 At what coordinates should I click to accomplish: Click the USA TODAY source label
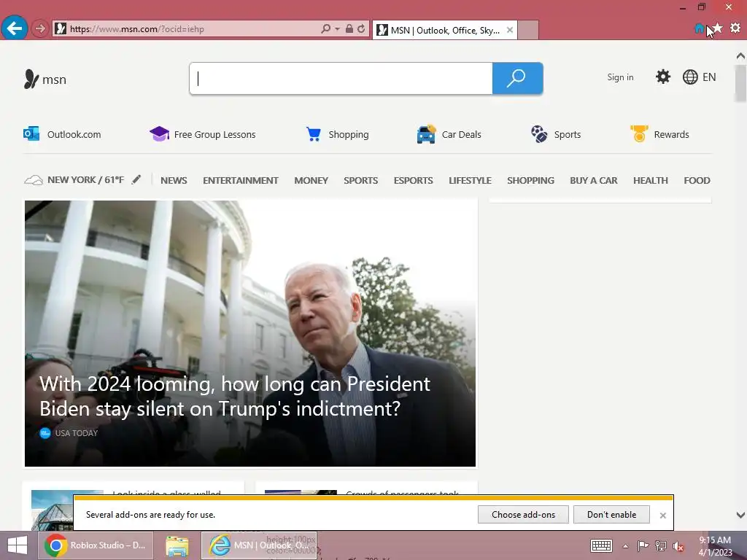(76, 433)
